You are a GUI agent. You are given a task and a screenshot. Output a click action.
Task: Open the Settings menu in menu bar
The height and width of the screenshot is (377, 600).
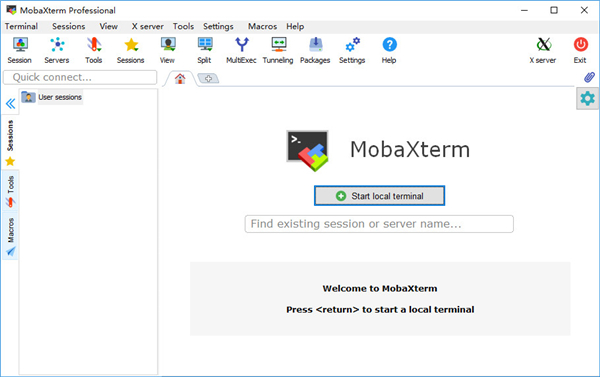[218, 26]
